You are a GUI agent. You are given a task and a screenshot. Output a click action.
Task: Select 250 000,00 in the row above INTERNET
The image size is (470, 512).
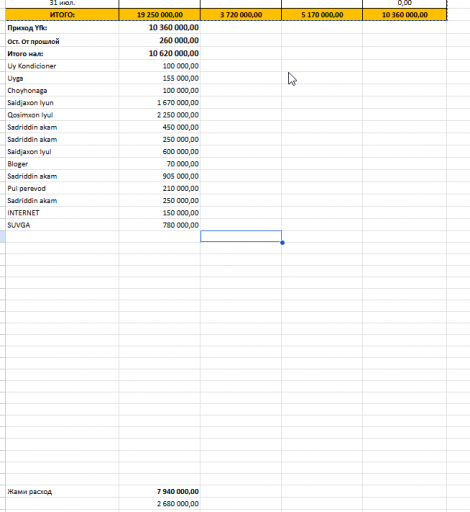(x=159, y=201)
